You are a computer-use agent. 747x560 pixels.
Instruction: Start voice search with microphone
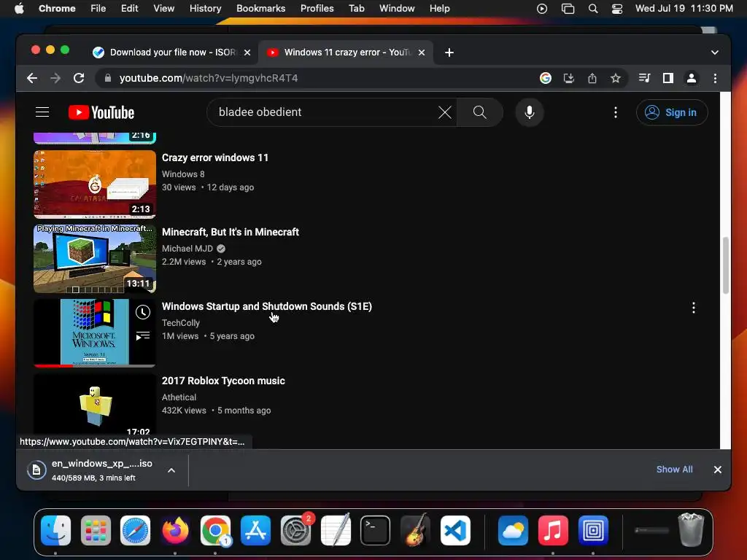[530, 112]
